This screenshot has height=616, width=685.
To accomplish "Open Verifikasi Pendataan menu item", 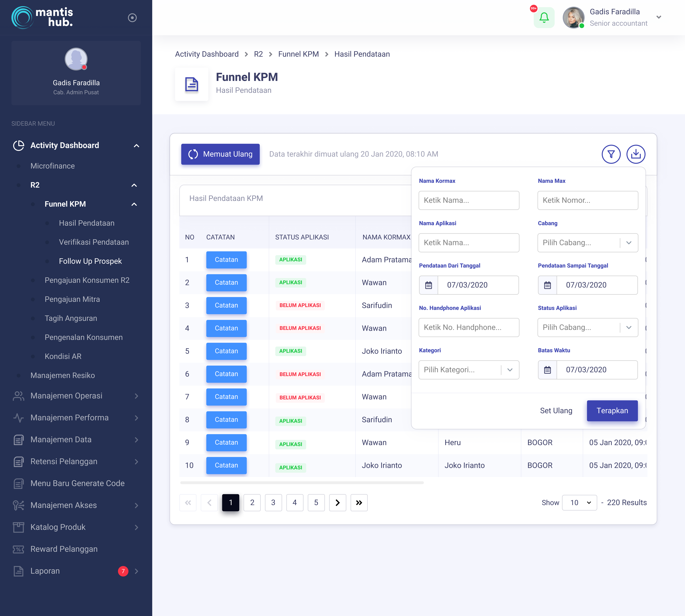I will pyautogui.click(x=94, y=242).
